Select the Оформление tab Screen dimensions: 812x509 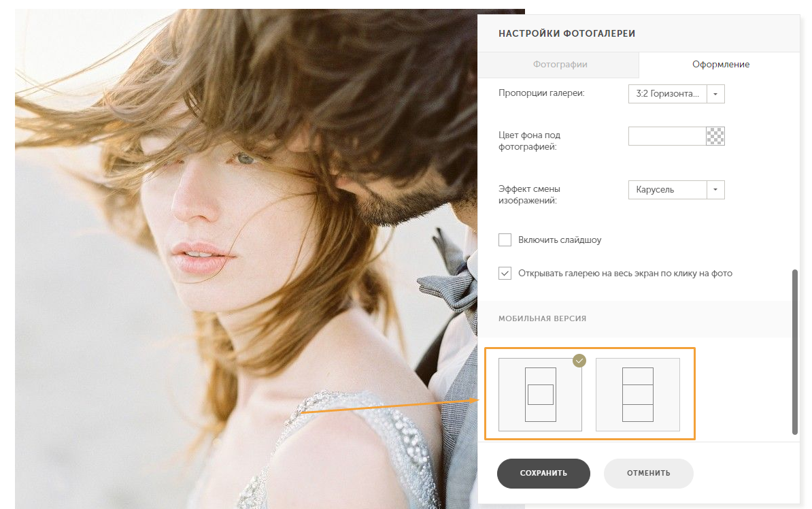721,65
